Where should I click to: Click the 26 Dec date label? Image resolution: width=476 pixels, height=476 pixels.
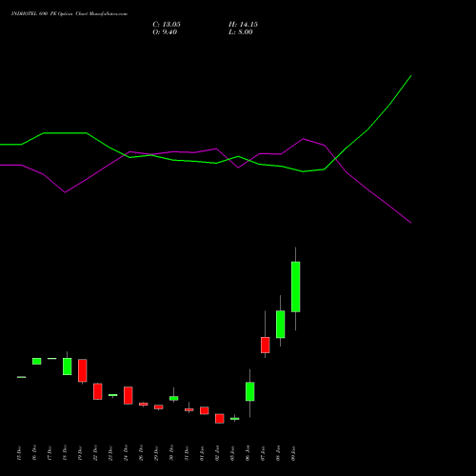click(x=141, y=453)
